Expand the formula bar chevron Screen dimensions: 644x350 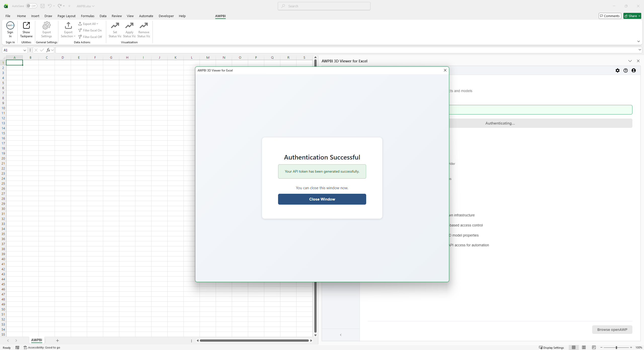[639, 50]
